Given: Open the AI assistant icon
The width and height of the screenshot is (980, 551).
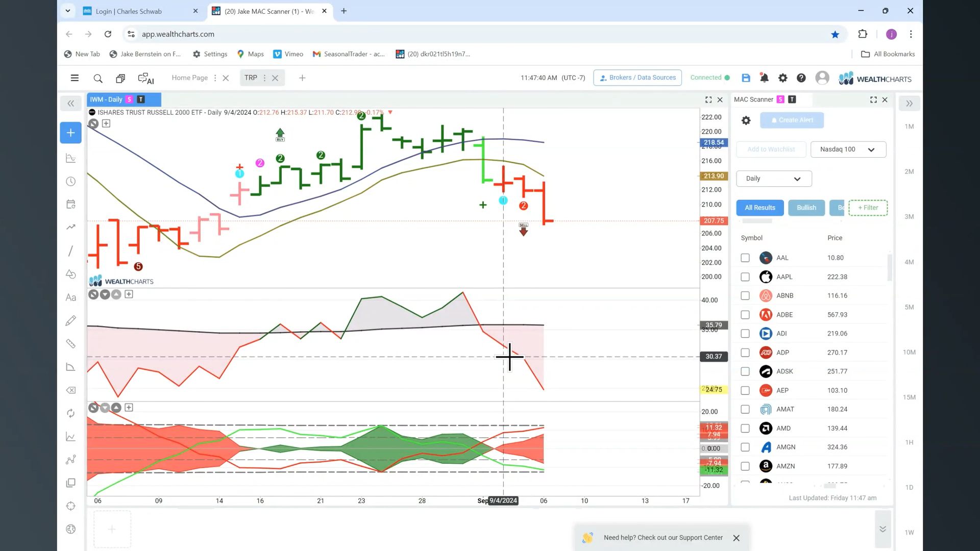Looking at the screenshot, I should pos(146,78).
